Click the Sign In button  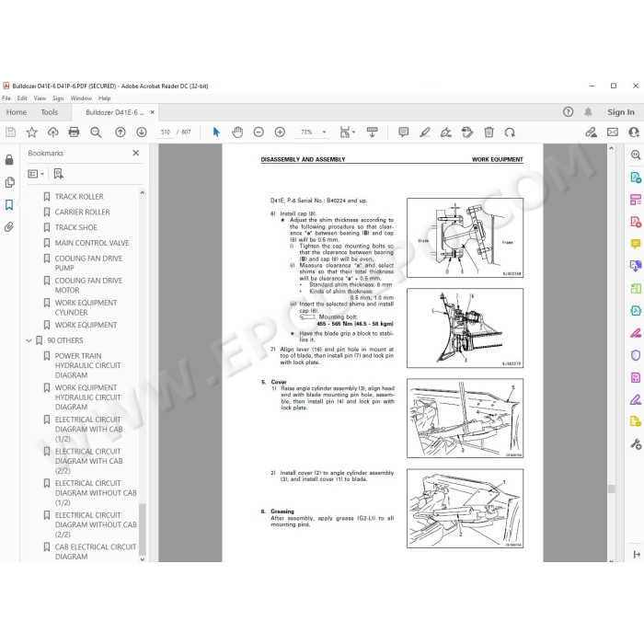(621, 112)
